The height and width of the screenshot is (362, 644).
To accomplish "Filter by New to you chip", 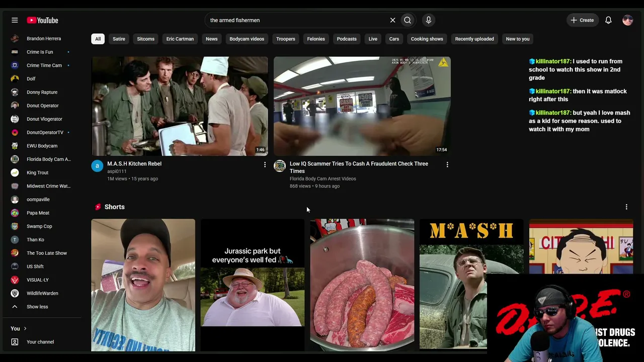I will coord(518,39).
